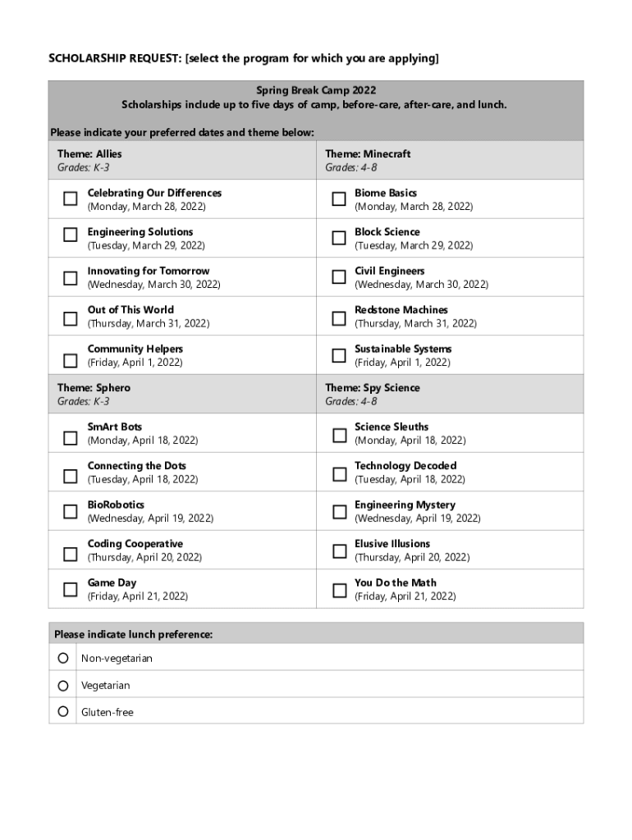Select the Innovating for Tomorrow checkbox
Image resolution: width=632 pixels, height=840 pixels.
click(71, 277)
